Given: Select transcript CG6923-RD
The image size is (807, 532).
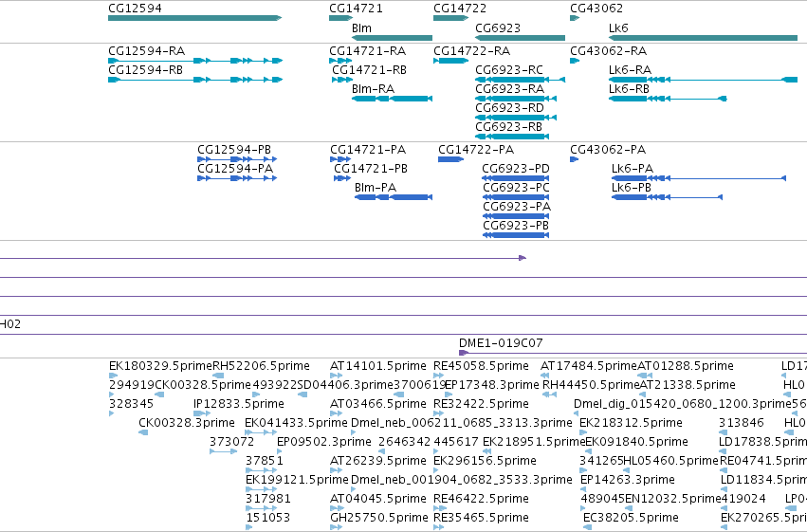Looking at the screenshot, I should tap(516, 118).
